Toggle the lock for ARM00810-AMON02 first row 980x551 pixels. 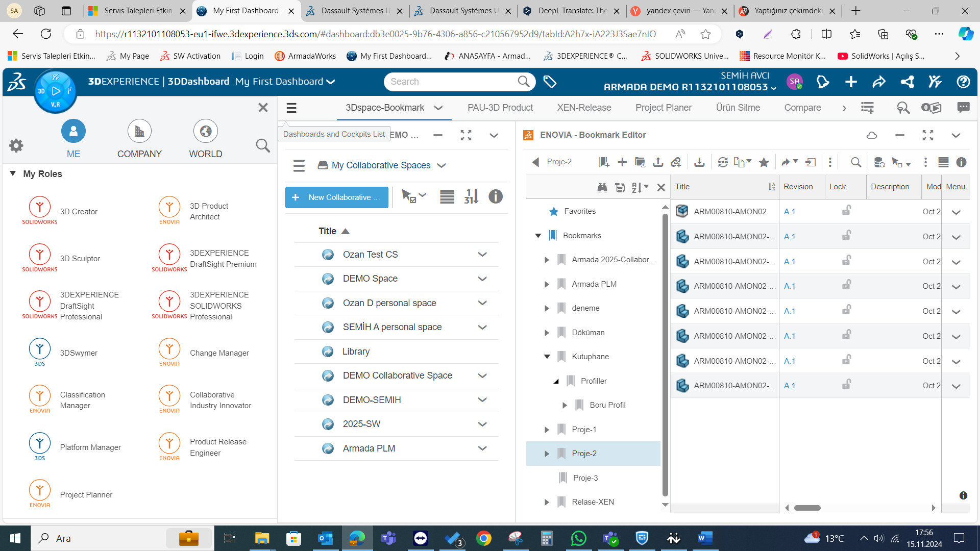(x=846, y=210)
